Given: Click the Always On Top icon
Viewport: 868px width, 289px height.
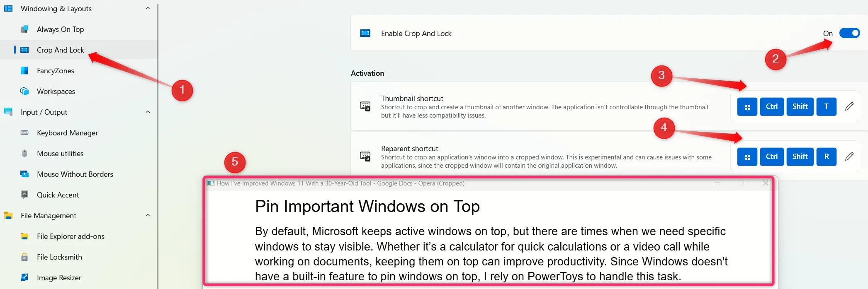Looking at the screenshot, I should pos(24,29).
